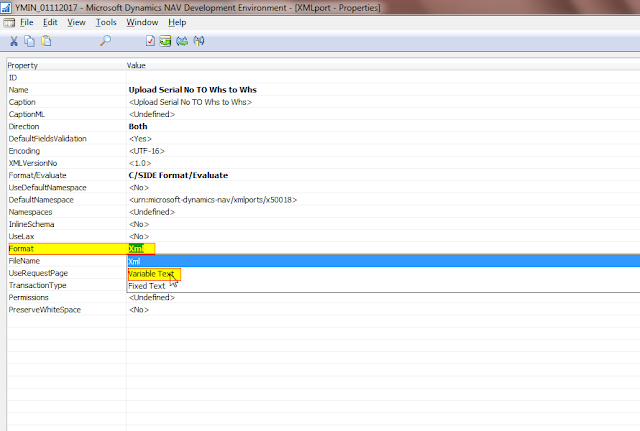Click the UseDefaultNamespace No value

click(x=139, y=188)
